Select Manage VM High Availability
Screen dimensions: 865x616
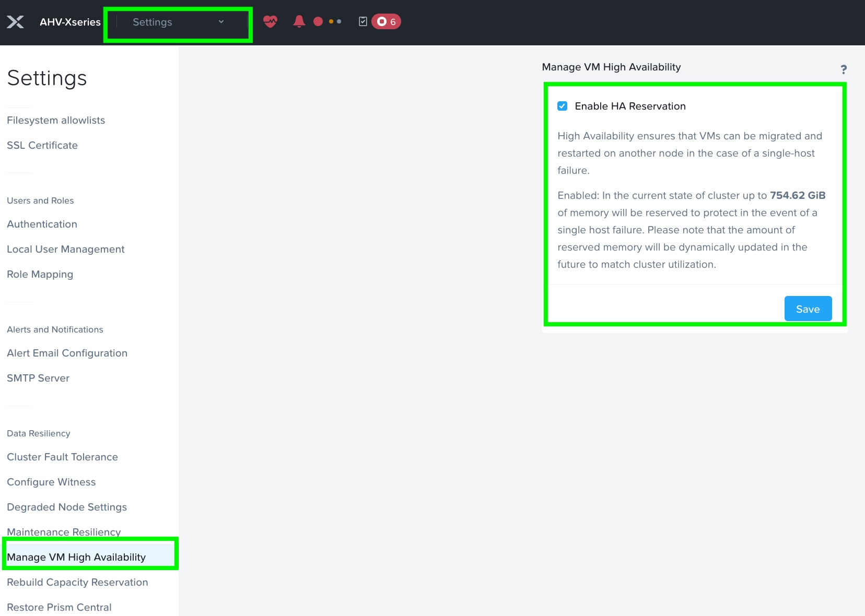[76, 557]
